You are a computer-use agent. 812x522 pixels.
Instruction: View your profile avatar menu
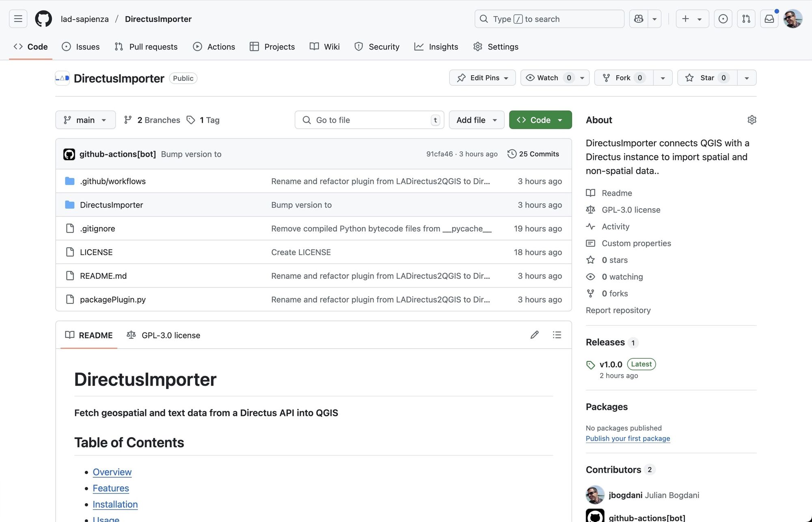click(x=793, y=19)
